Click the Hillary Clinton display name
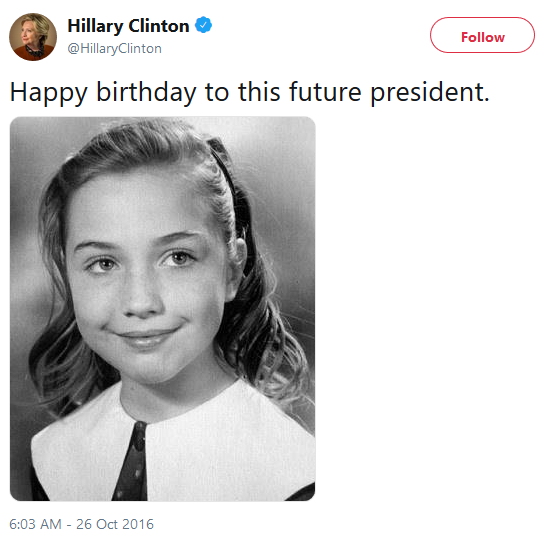Screen dimensions: 544x537 (x=128, y=26)
